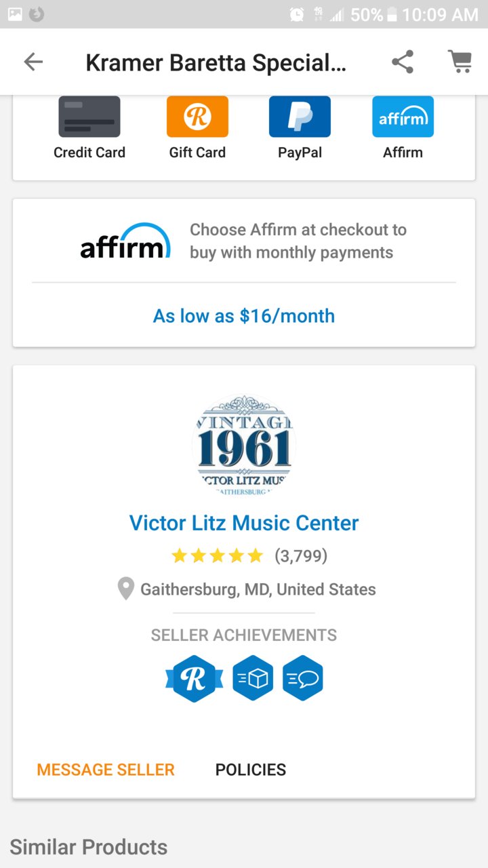Click the MESSAGE SELLER button
Image resolution: width=488 pixels, height=868 pixels.
[106, 770]
